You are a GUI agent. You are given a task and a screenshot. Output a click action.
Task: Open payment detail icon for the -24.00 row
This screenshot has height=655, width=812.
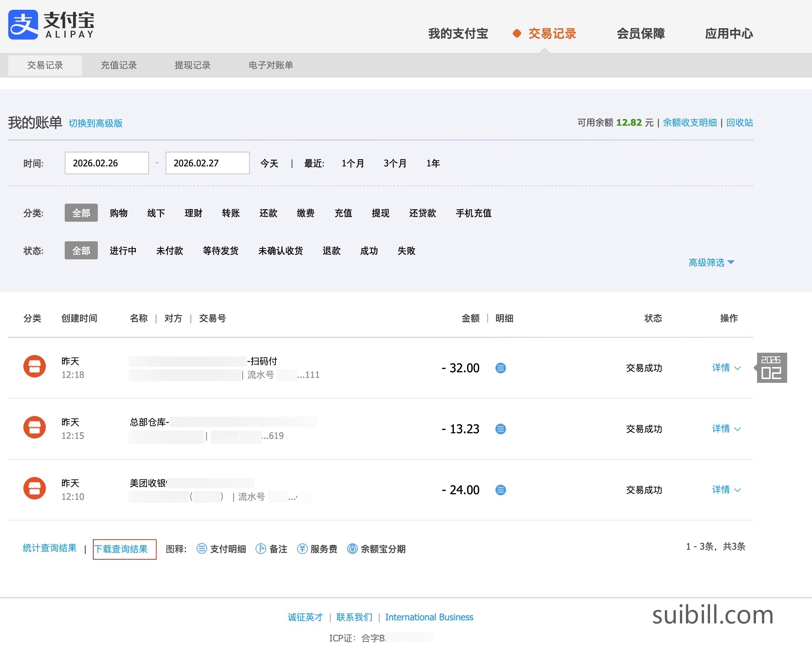tap(500, 490)
